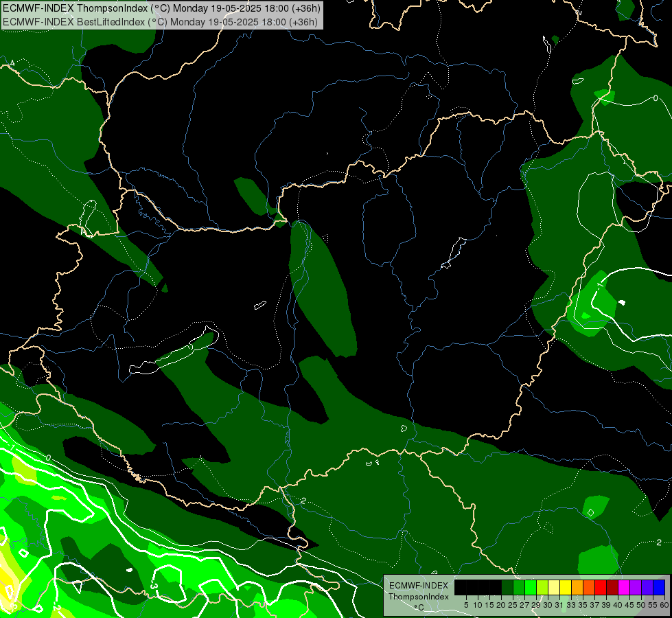Click legend tick value 37

coord(594,605)
